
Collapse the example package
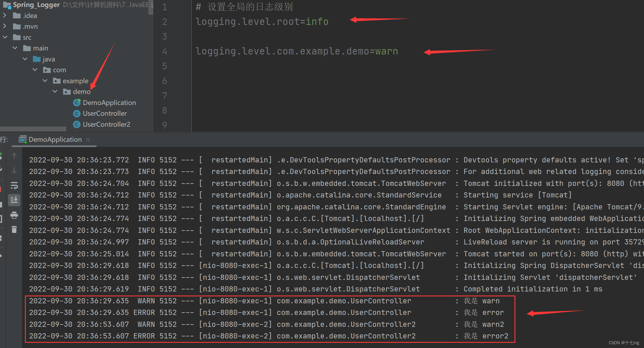coord(45,81)
